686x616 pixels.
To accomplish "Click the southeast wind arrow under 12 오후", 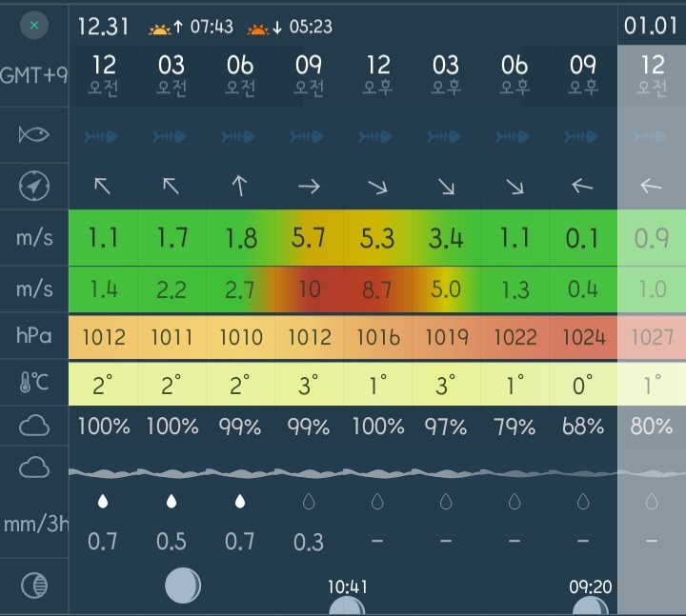I will pos(378,188).
